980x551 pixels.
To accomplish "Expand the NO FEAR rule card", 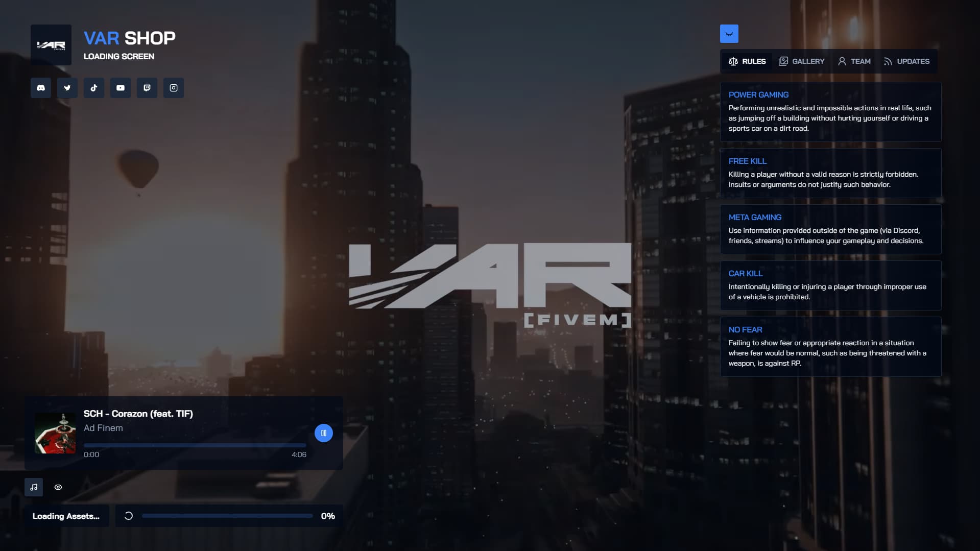I will click(x=830, y=347).
